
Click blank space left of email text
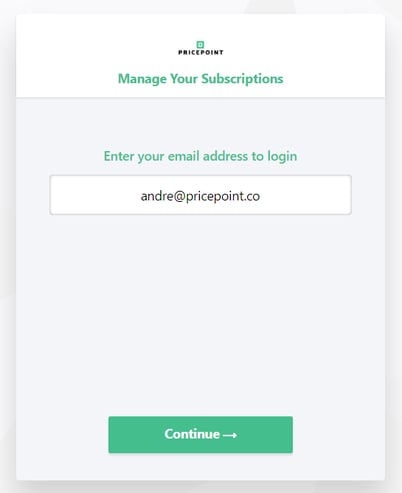coord(95,195)
